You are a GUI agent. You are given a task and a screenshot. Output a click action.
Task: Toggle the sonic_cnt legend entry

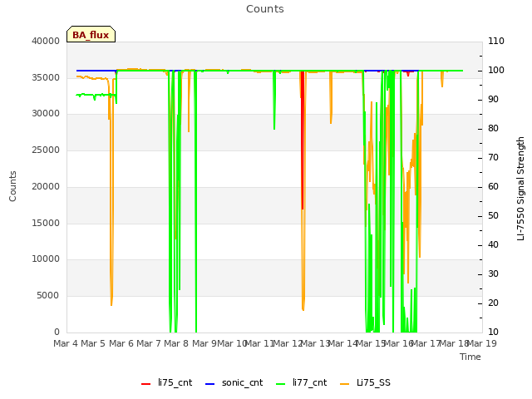coord(234,382)
